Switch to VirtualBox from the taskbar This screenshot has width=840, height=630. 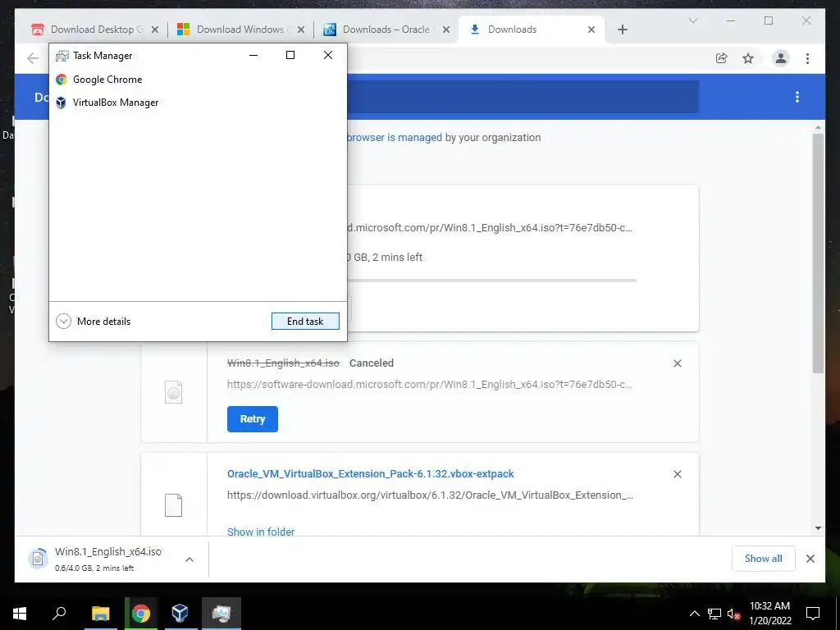(180, 614)
